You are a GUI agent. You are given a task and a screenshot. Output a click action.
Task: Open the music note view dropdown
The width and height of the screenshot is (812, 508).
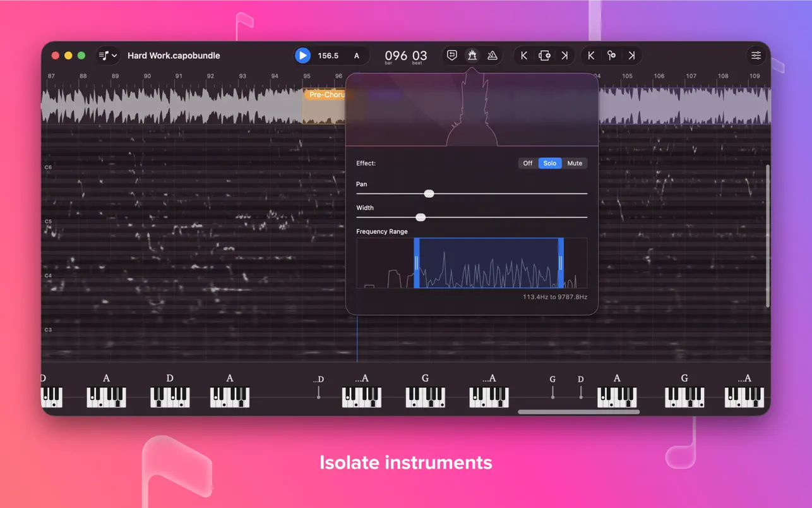[x=108, y=56]
